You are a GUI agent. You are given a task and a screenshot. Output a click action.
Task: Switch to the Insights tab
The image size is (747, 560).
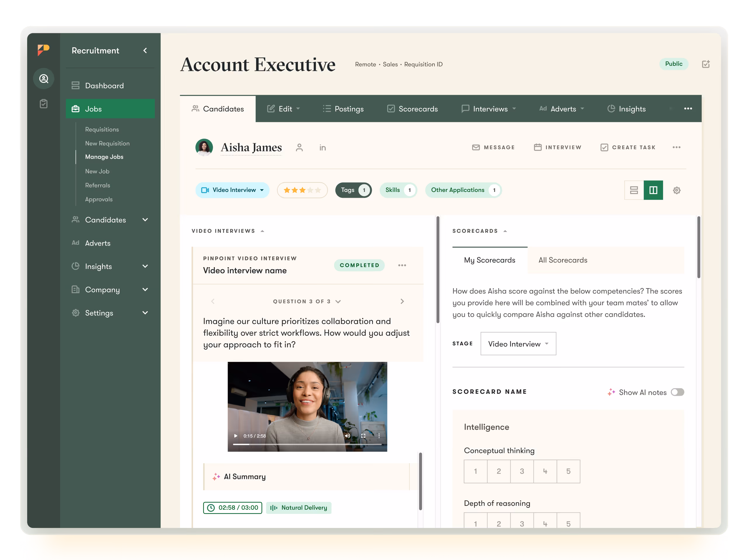click(626, 109)
